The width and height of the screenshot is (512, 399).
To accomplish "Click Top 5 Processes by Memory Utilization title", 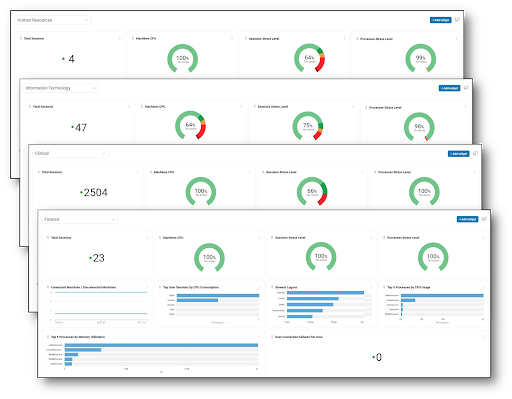I will (x=78, y=337).
